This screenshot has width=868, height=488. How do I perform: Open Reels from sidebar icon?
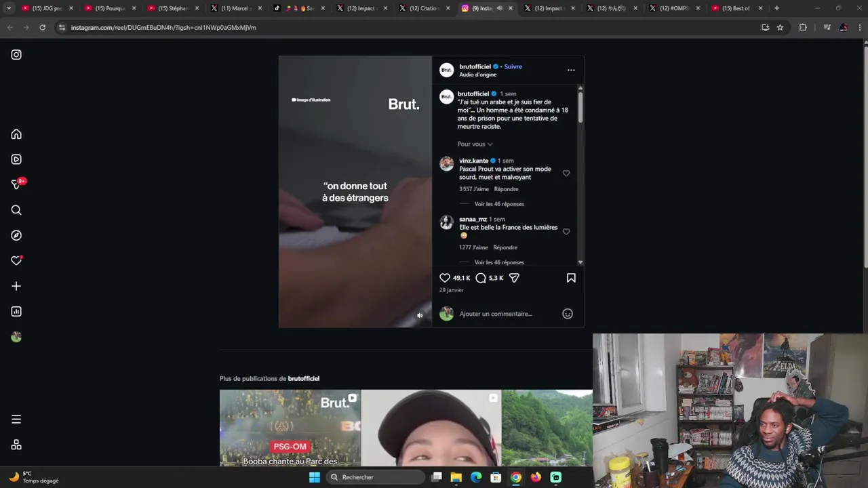tap(16, 159)
